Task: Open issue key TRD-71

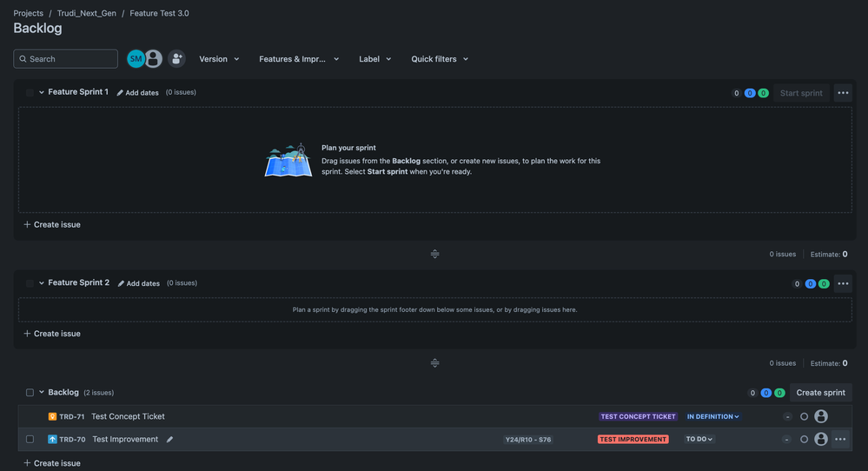Action: pyautogui.click(x=72, y=416)
